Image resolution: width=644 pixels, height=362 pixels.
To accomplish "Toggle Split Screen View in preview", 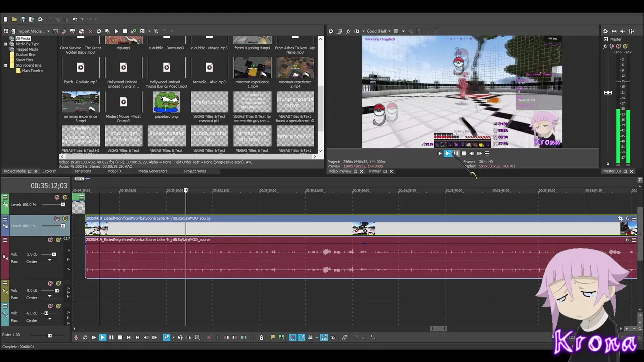I will tap(357, 31).
